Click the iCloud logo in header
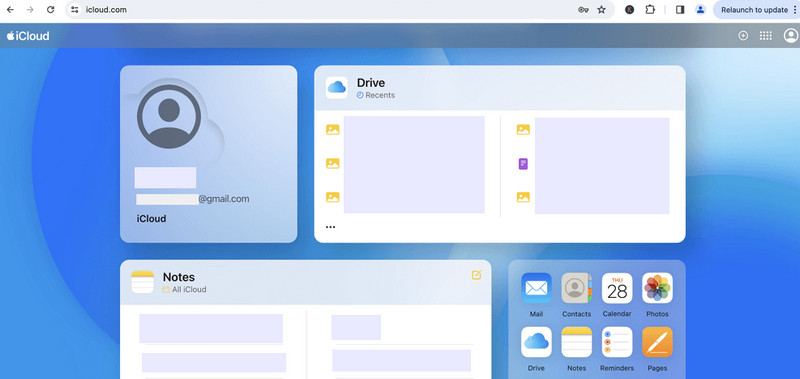 point(28,36)
